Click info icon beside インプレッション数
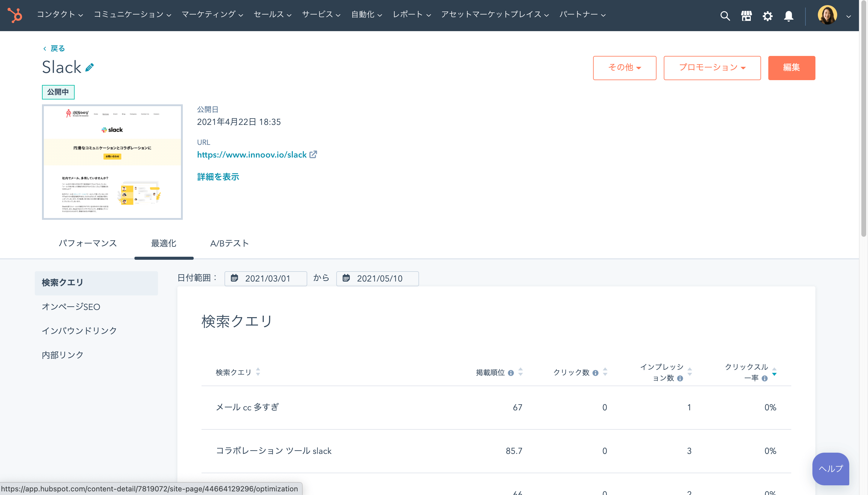This screenshot has width=868, height=495. point(680,378)
